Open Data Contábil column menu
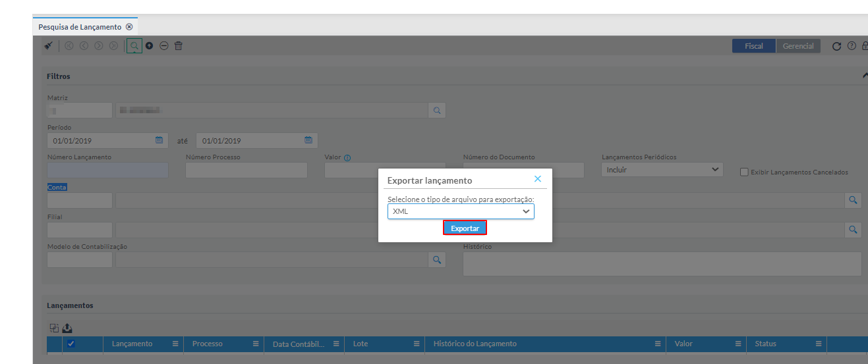868x364 pixels. point(336,344)
